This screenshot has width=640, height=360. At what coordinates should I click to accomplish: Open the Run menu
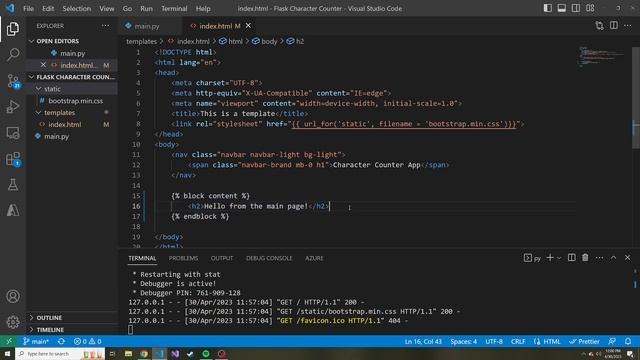[146, 8]
